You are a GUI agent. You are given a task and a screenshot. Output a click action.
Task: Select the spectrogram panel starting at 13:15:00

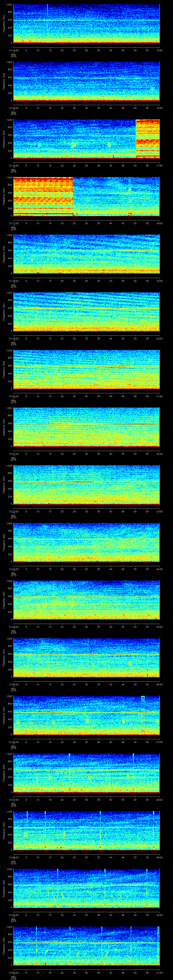coord(87,81)
